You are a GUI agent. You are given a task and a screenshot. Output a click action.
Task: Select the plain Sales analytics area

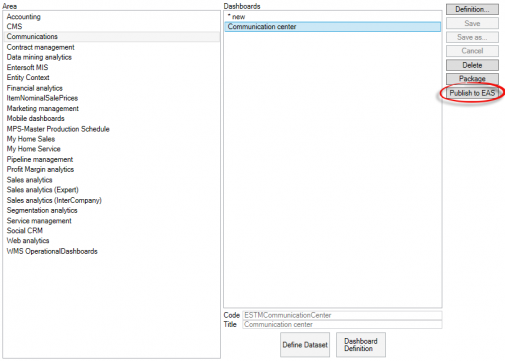[112, 180]
